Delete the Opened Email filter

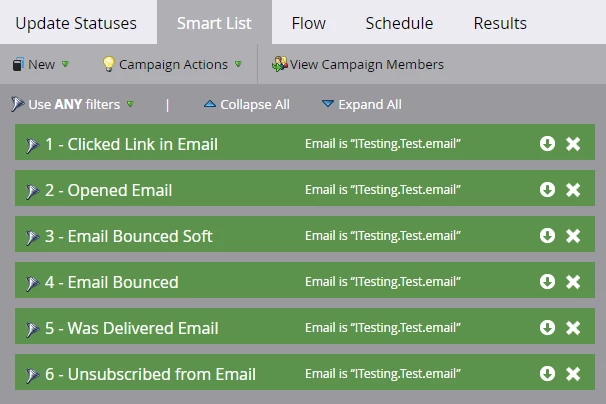573,190
